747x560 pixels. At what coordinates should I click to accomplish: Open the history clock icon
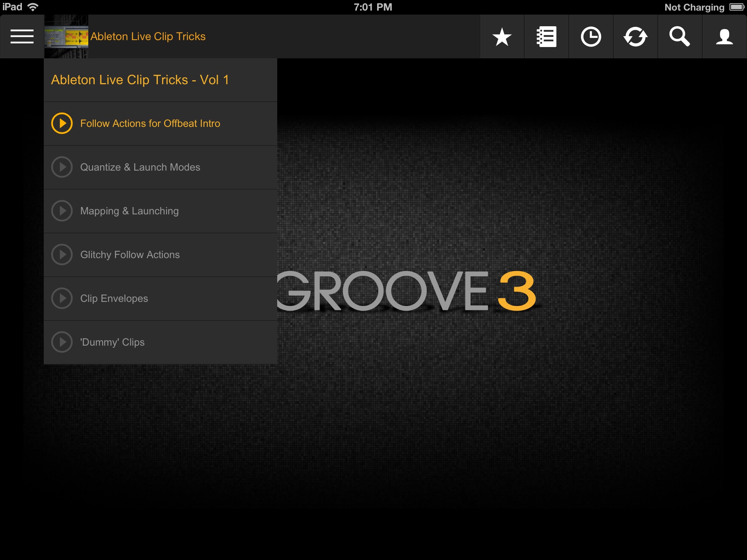pos(591,36)
